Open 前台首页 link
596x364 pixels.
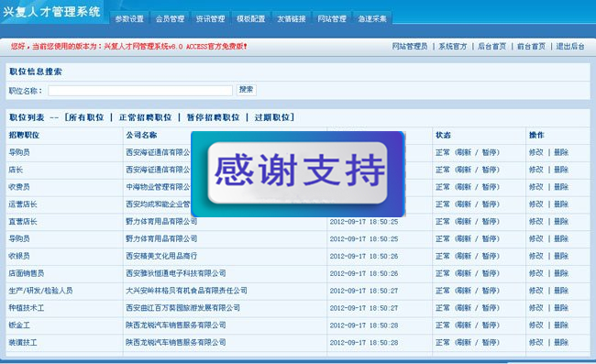531,47
